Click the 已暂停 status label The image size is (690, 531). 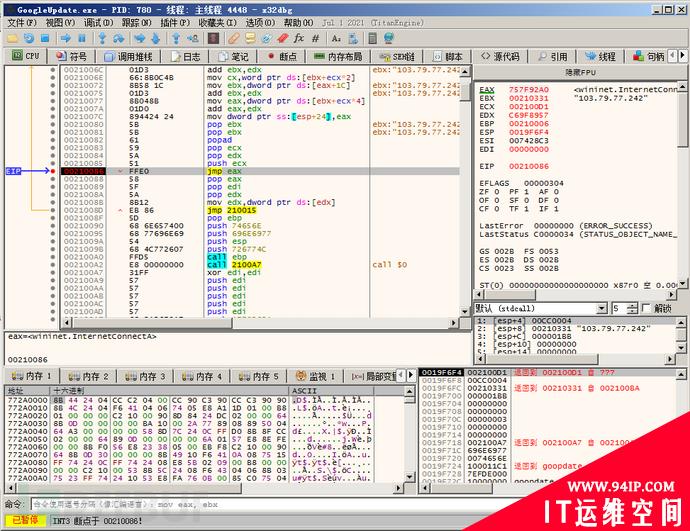coord(26,520)
